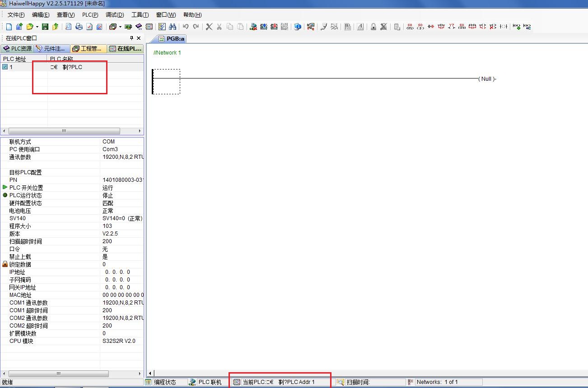Click the scissors-cross Delete icon
The height and width of the screenshot is (388, 588).
tap(209, 27)
